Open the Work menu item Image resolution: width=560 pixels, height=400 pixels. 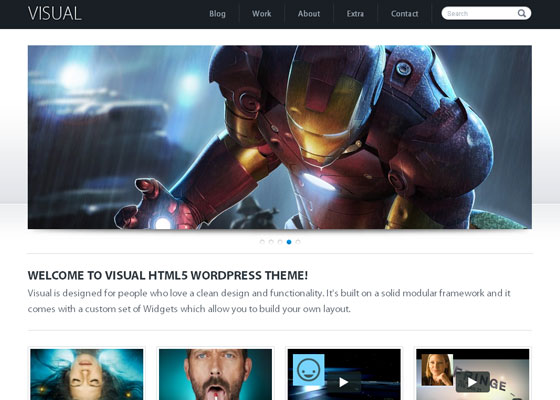coord(261,14)
